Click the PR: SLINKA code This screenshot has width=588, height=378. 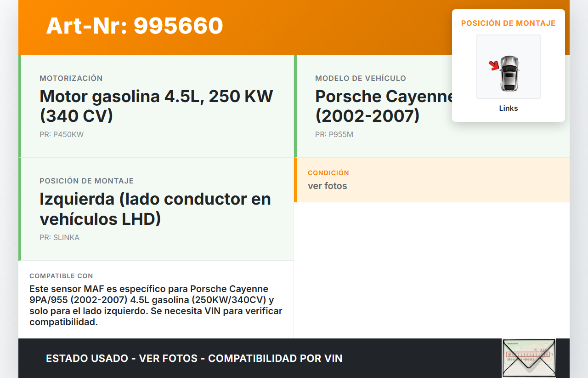point(59,238)
